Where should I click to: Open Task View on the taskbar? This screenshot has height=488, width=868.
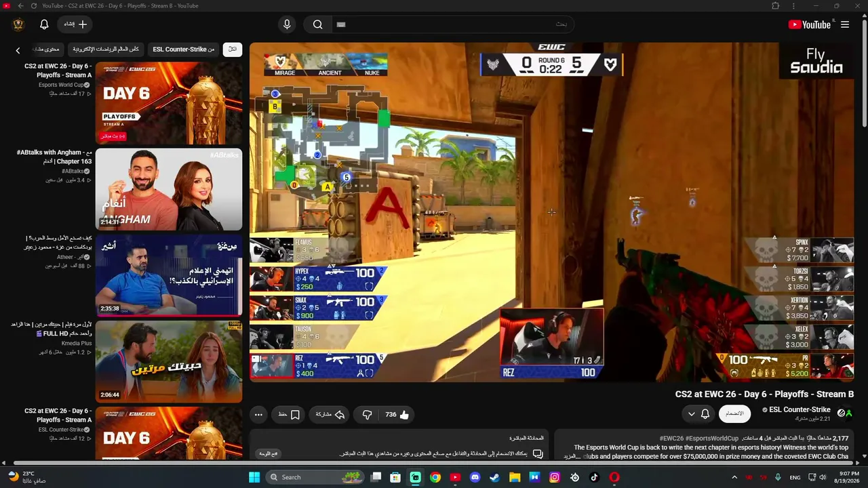tap(376, 477)
